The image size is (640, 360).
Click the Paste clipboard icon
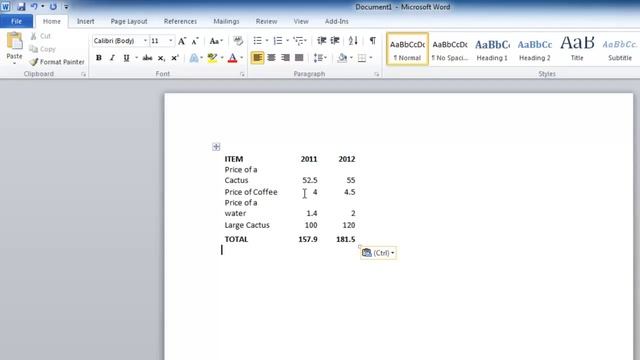point(14,41)
